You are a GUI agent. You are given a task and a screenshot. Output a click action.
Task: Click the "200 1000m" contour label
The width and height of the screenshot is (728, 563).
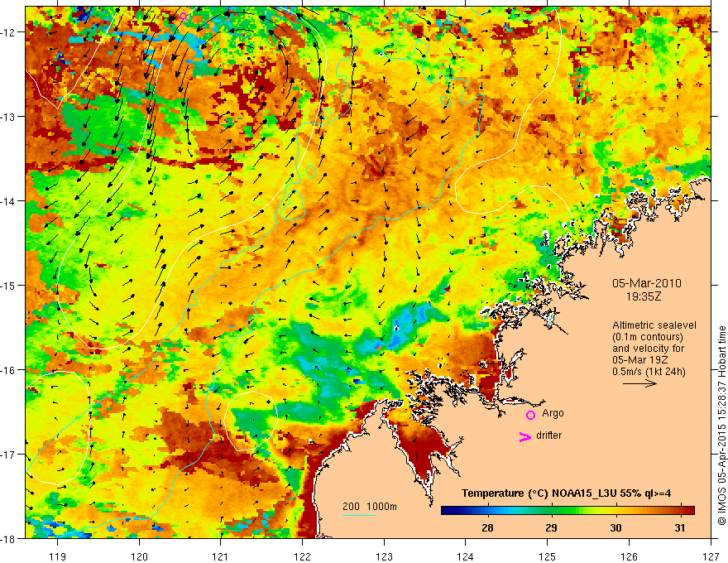pyautogui.click(x=370, y=507)
